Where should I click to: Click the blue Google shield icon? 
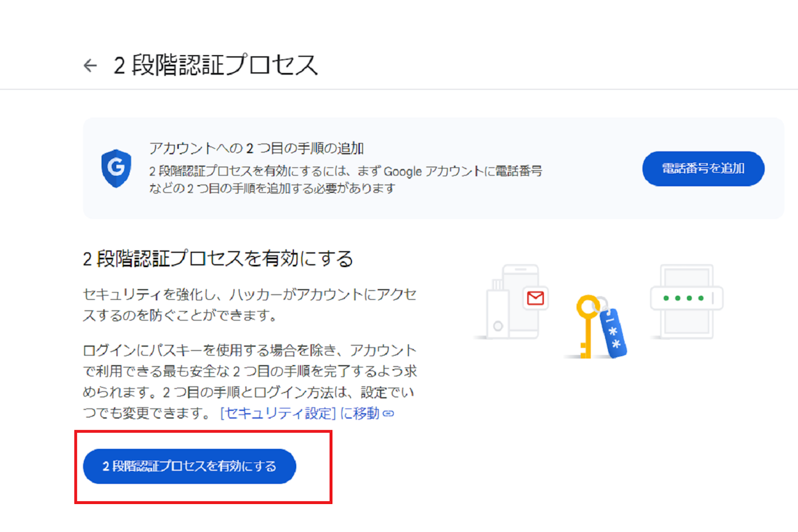click(x=116, y=168)
